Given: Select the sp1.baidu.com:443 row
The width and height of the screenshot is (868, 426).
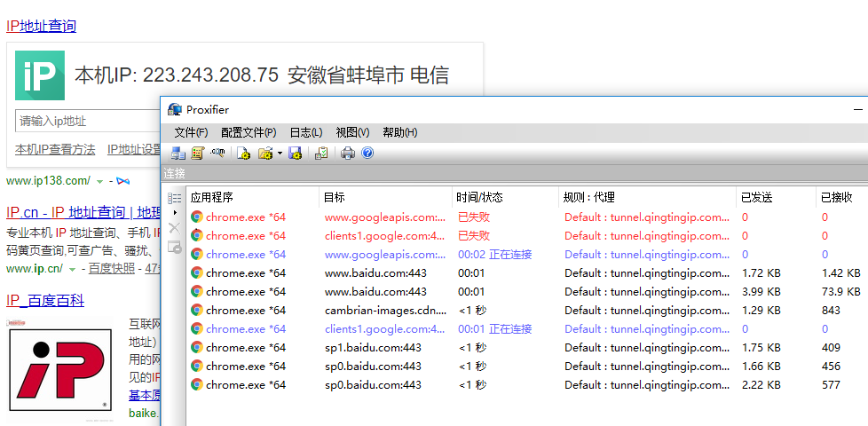Looking at the screenshot, I should (x=527, y=347).
